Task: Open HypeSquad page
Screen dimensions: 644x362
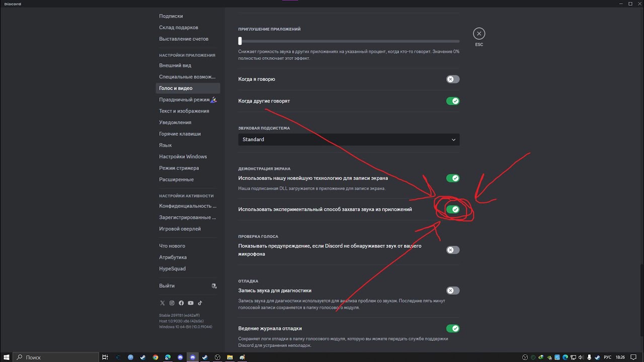Action: (x=187, y=268)
